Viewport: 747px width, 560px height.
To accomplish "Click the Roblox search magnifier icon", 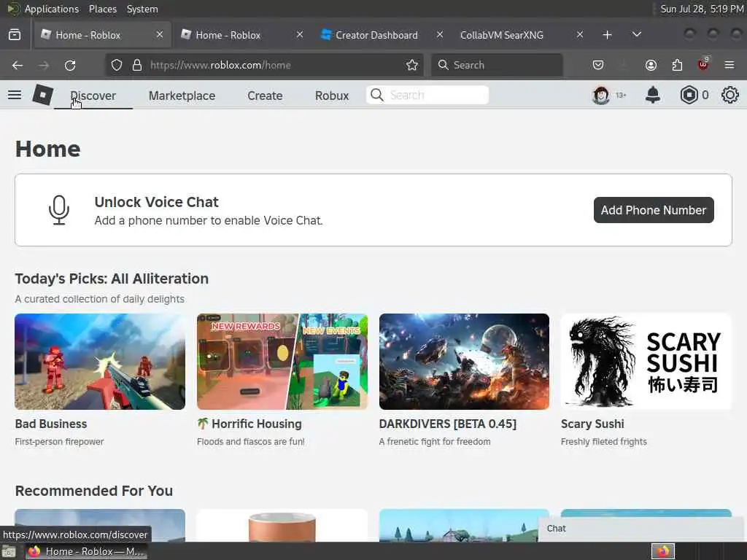I will (377, 95).
